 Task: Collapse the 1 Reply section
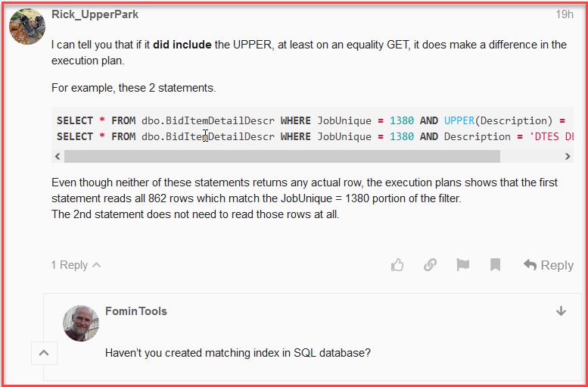click(x=76, y=265)
